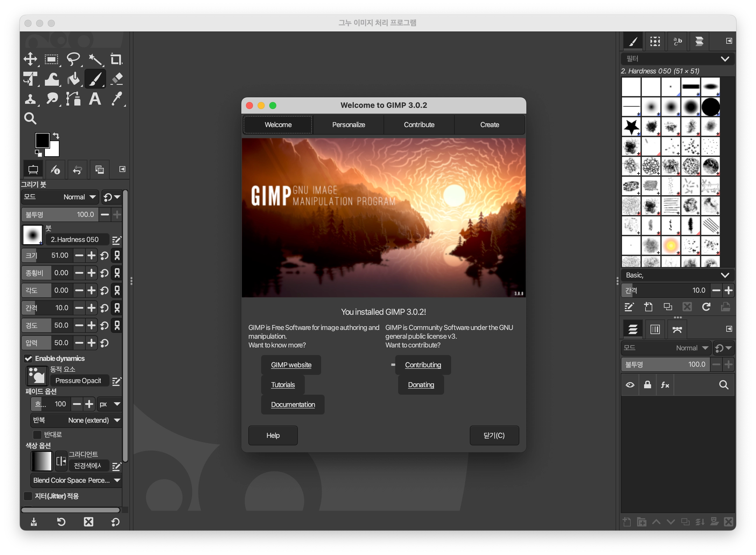Toggle layer effects fx icon
This screenshot has width=756, height=555.
[665, 385]
